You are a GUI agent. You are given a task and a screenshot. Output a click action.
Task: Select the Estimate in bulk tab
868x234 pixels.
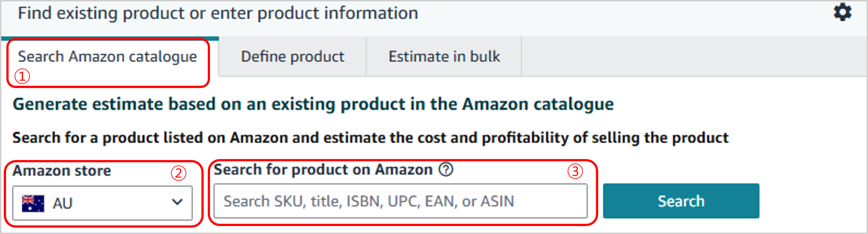(444, 56)
